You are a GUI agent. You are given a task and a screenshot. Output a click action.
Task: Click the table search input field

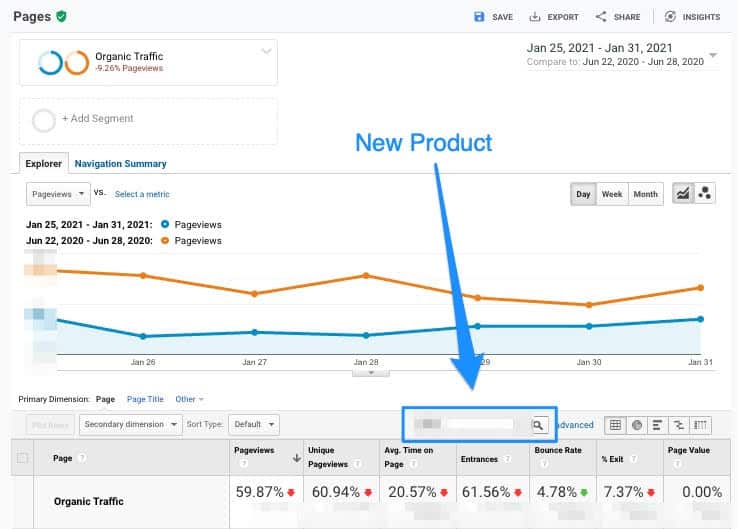point(471,425)
